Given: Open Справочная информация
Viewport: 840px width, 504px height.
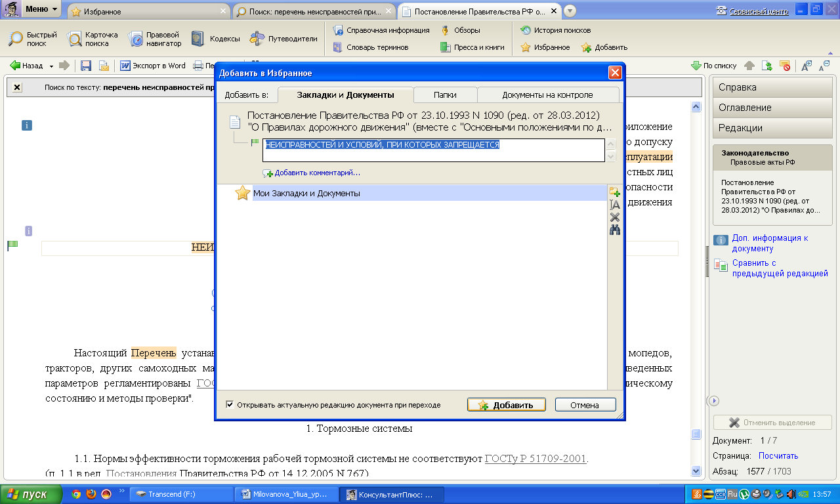Looking at the screenshot, I should point(381,30).
